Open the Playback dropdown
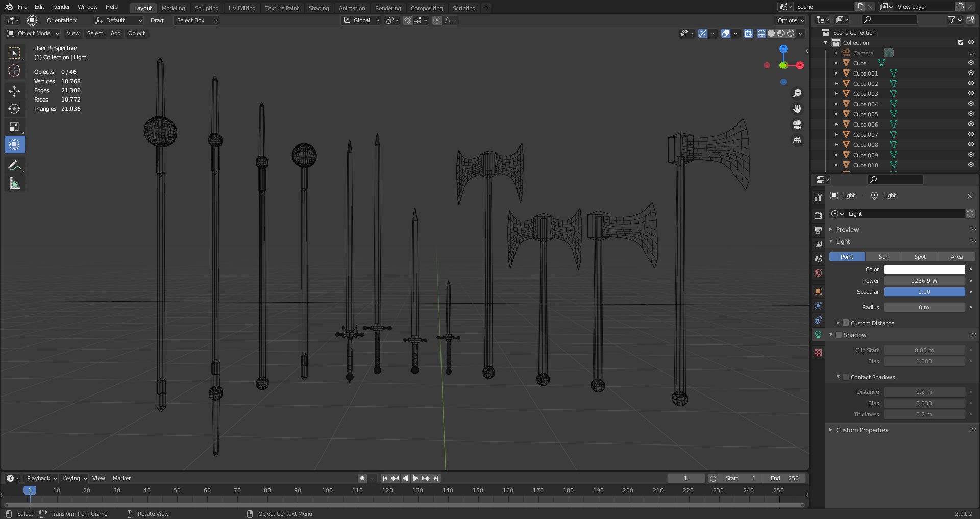980x519 pixels. click(x=41, y=478)
